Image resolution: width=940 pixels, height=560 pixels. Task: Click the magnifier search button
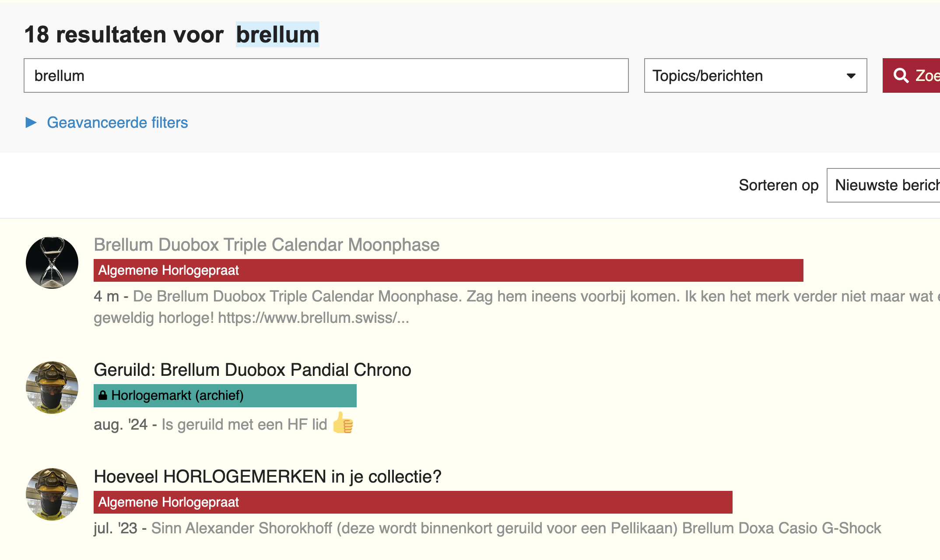(x=911, y=75)
